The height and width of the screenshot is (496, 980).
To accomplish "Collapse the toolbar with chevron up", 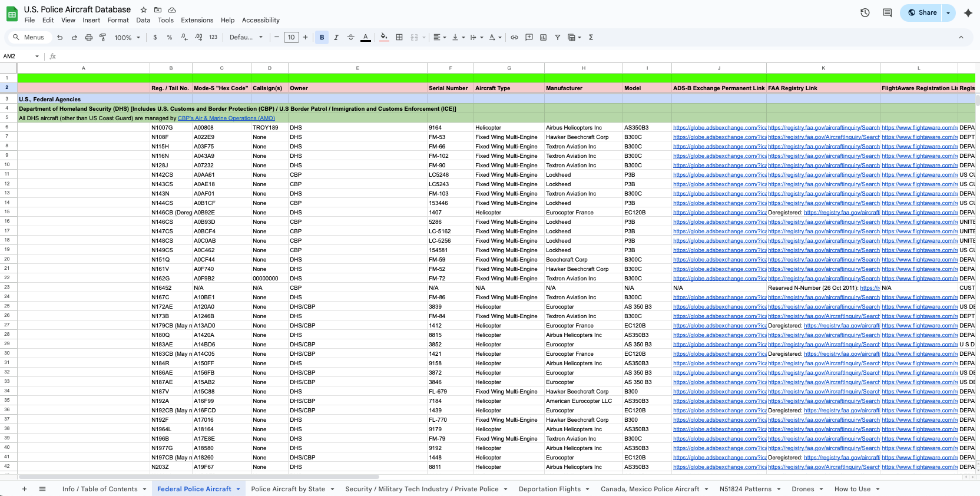I will click(x=961, y=37).
